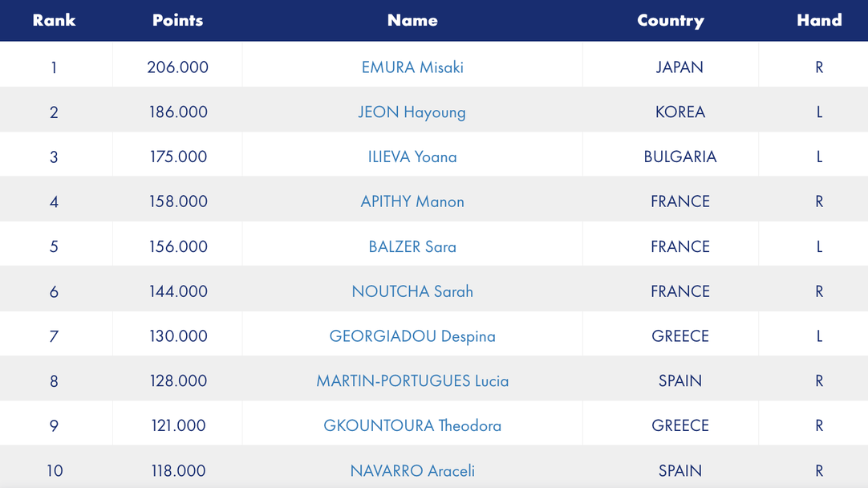Image resolution: width=868 pixels, height=488 pixels.
Task: Click the Name column header
Action: pos(412,21)
